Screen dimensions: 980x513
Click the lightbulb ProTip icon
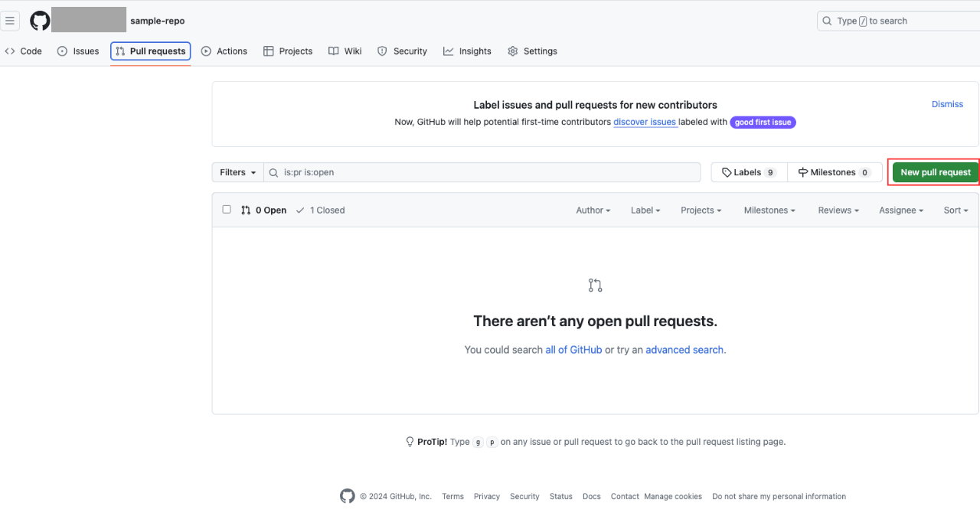[x=410, y=442]
